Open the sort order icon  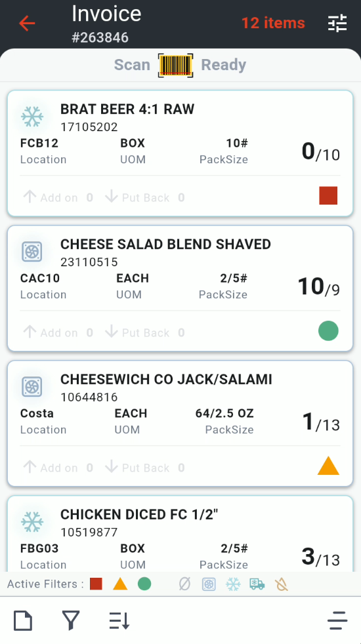pyautogui.click(x=119, y=620)
